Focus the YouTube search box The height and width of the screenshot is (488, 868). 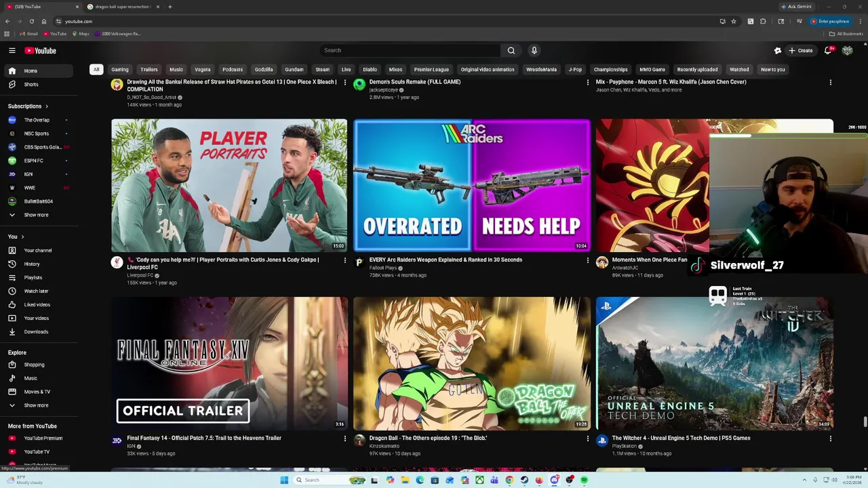410,50
